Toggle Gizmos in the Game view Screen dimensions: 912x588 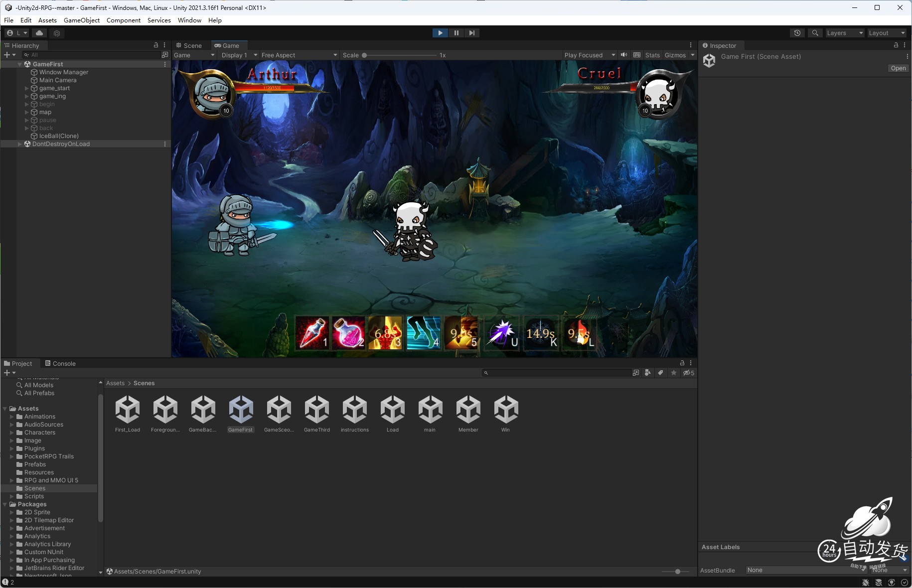[x=675, y=55]
